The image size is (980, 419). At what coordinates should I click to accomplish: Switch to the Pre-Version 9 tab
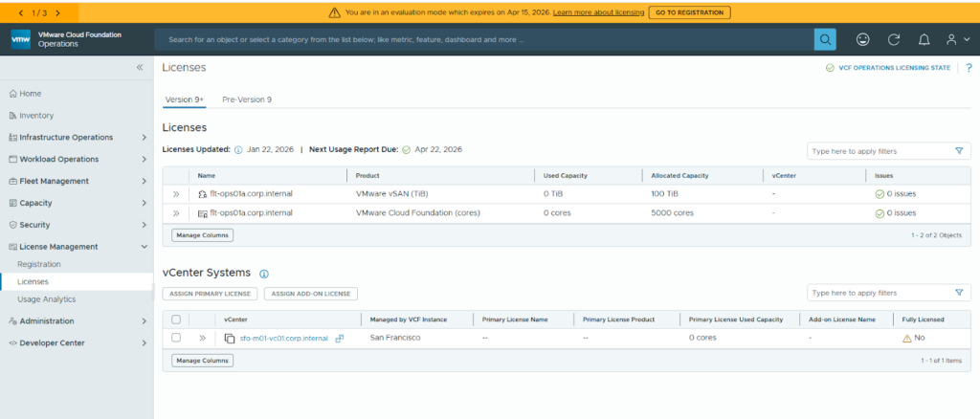click(247, 99)
